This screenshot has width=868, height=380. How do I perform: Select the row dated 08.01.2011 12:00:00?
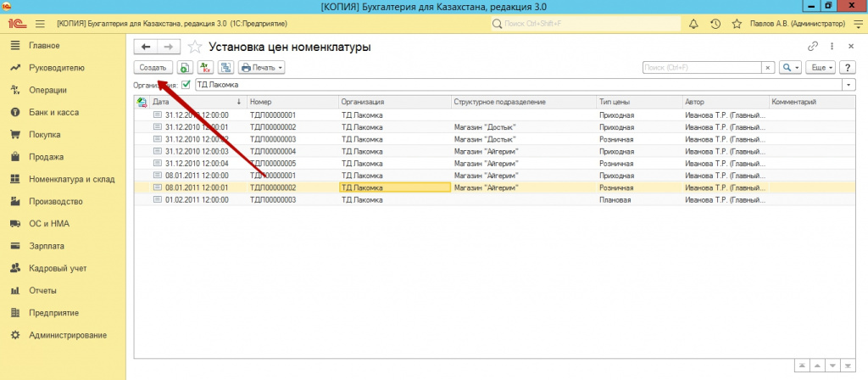tap(495, 176)
